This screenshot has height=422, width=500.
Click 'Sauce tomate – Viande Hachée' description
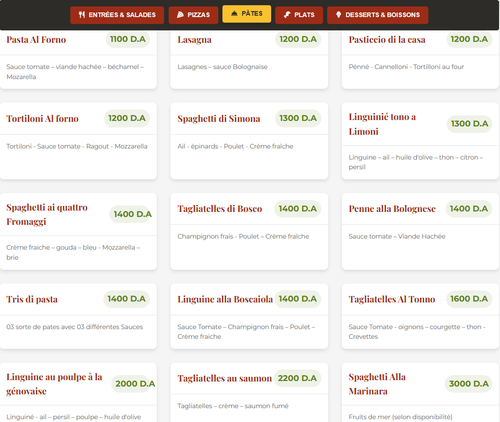click(397, 236)
